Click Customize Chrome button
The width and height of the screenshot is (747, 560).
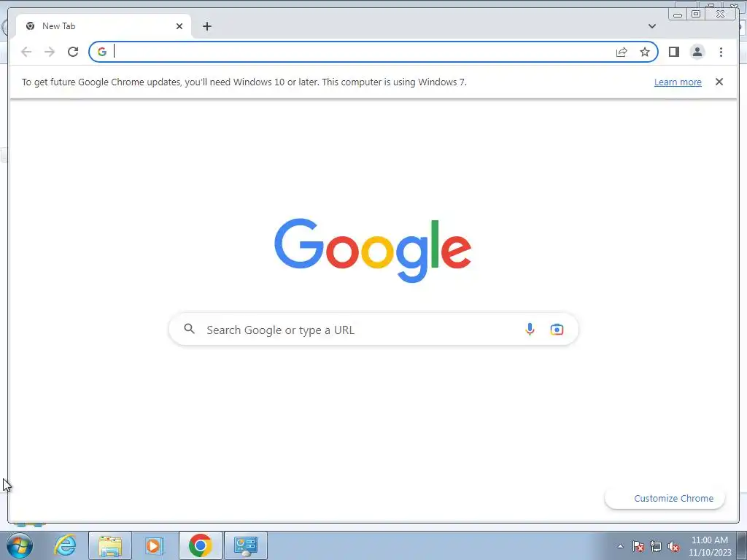coord(665,498)
